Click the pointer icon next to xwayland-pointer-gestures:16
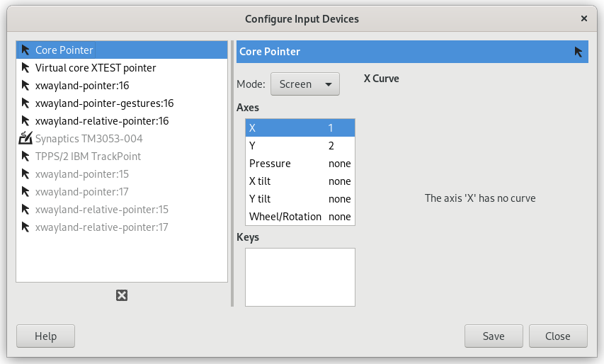604x364 pixels. point(25,103)
